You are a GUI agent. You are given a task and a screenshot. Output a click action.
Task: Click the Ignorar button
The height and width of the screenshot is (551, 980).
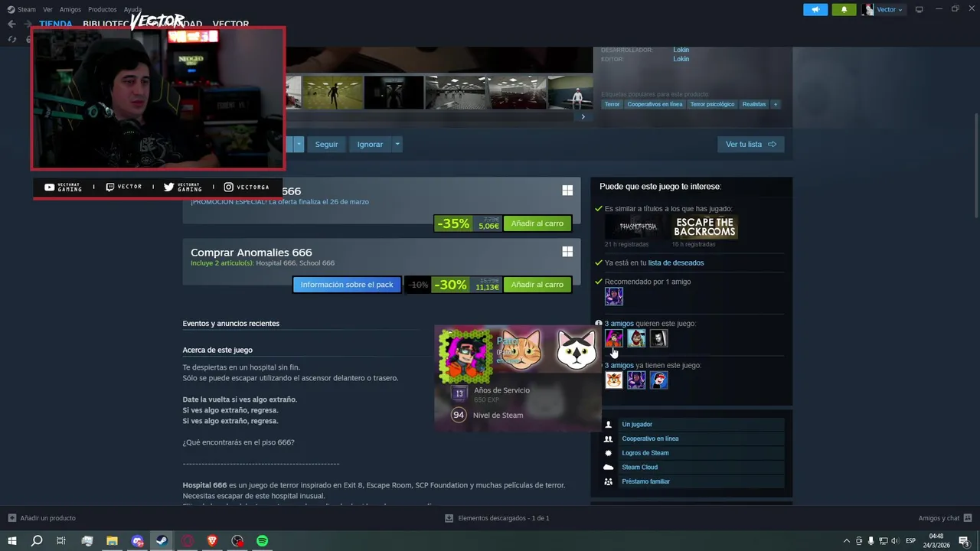coord(370,144)
